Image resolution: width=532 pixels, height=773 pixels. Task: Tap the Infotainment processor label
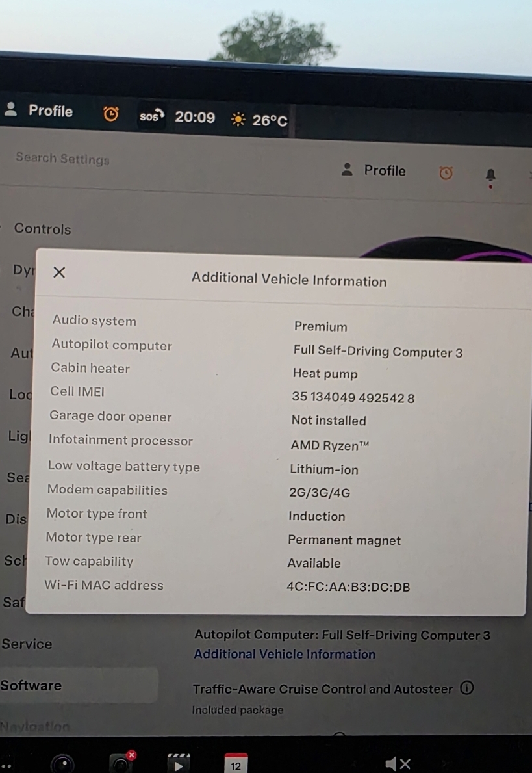click(x=121, y=440)
